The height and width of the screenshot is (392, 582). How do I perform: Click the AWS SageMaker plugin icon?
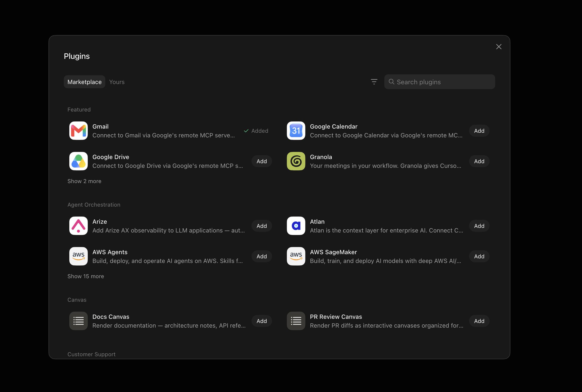coord(296,256)
